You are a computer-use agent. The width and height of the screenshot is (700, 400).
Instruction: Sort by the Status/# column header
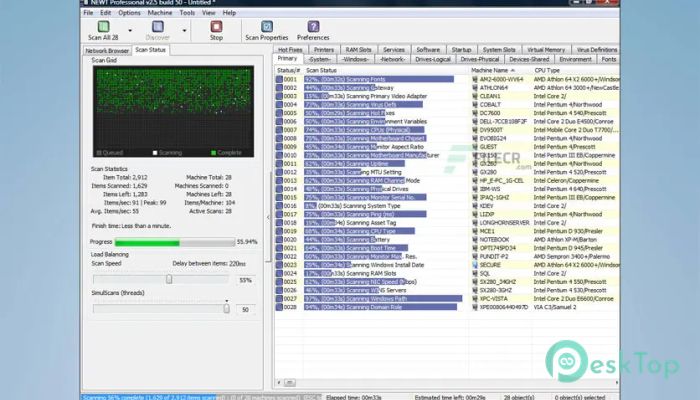[289, 71]
